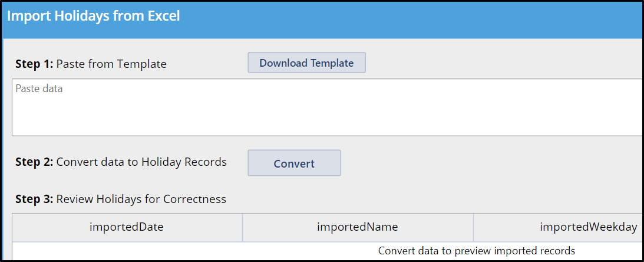Click empty space in the blue title bar
Screen dimensions: 644x262
[411, 18]
